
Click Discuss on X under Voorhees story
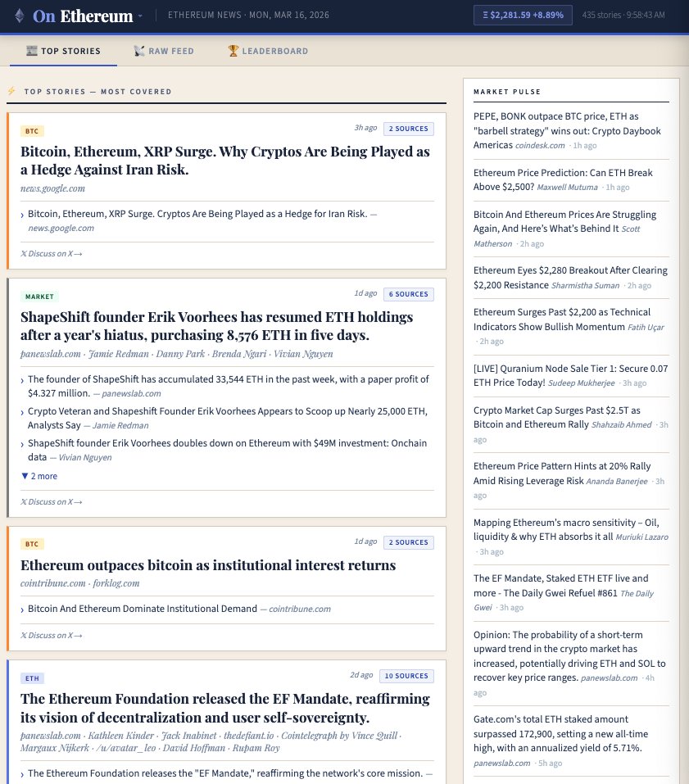(52, 501)
